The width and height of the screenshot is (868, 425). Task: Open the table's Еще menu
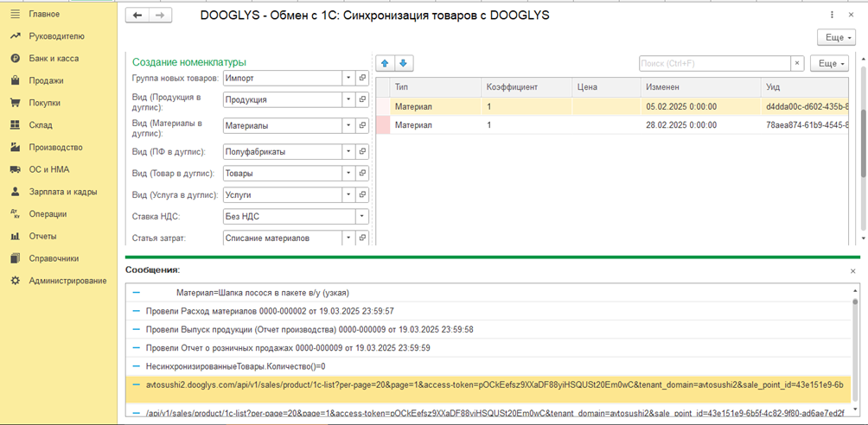coord(829,64)
